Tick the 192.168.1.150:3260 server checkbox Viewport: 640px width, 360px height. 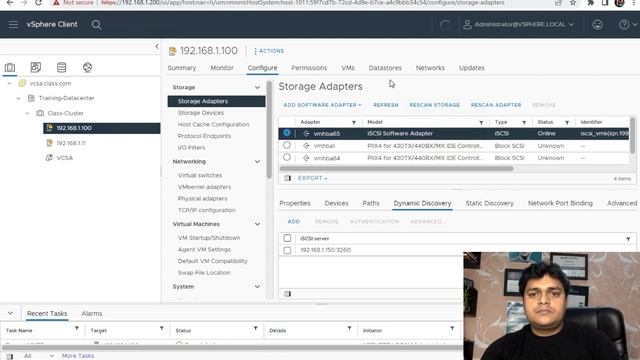[x=287, y=250]
